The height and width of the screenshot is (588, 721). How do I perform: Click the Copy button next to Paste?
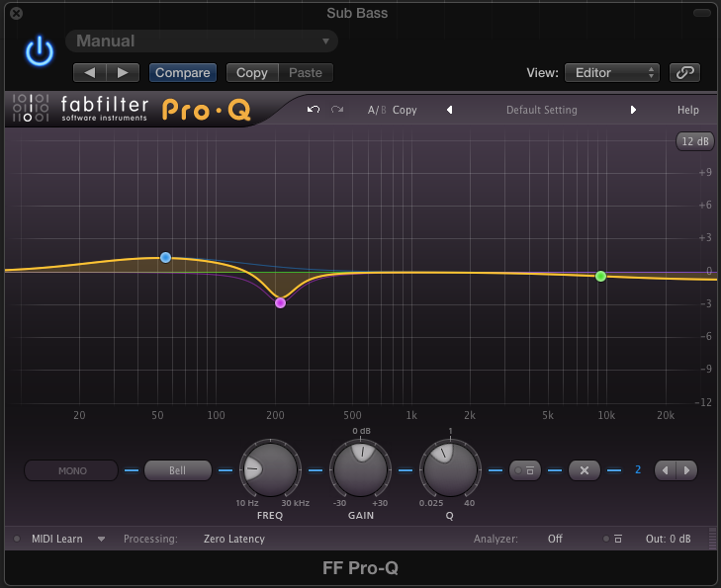pyautogui.click(x=252, y=72)
